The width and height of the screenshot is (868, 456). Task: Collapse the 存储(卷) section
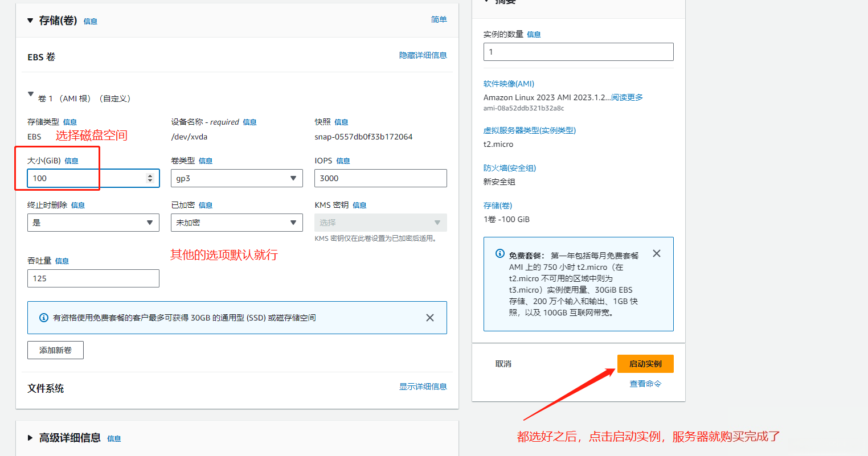point(30,20)
